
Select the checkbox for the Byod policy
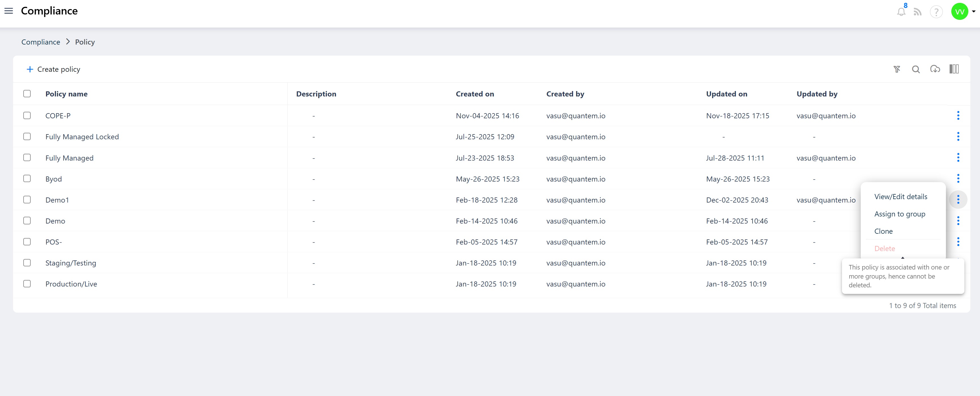click(x=27, y=179)
